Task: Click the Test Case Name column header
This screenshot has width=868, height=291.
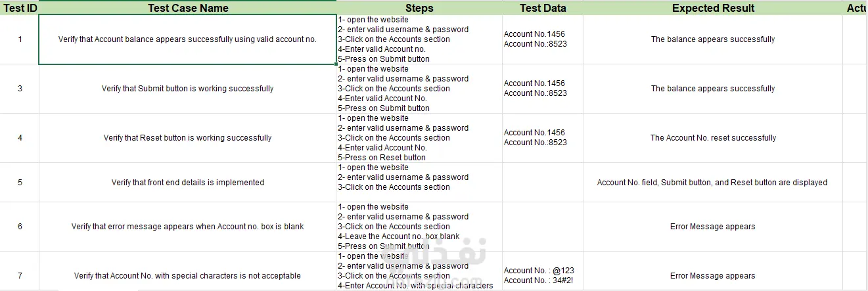Action: 188,8
